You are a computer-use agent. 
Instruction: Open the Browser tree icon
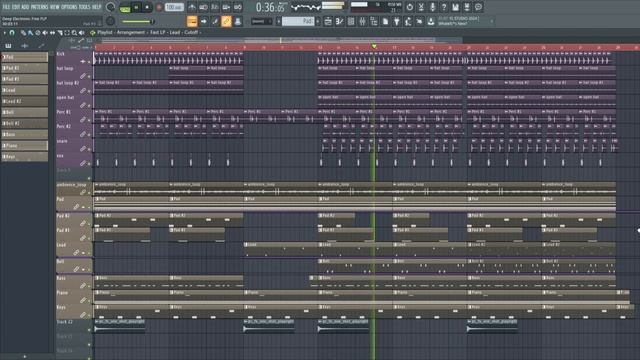coord(373,21)
